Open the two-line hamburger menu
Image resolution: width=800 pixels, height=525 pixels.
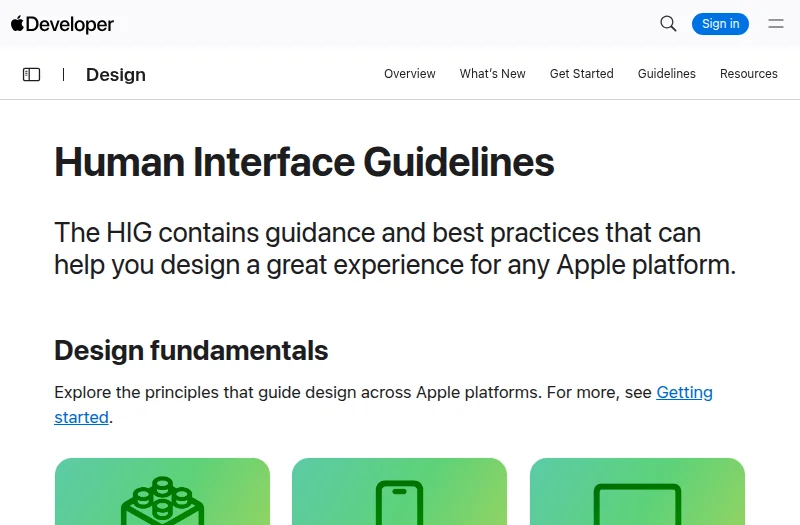[776, 23]
